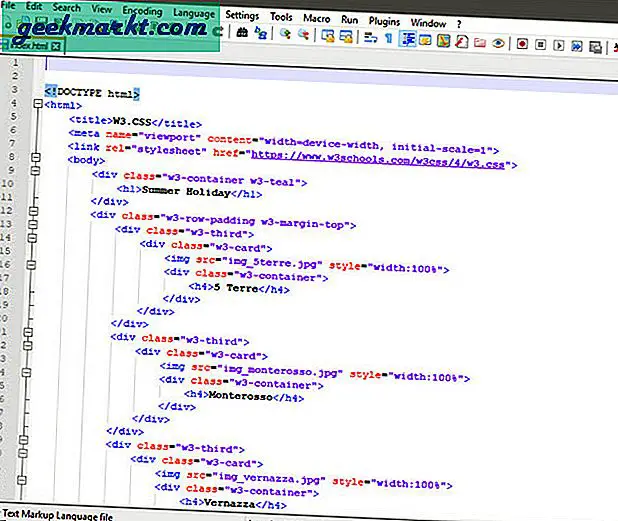Open Folder as Workspace icon

[x=480, y=42]
